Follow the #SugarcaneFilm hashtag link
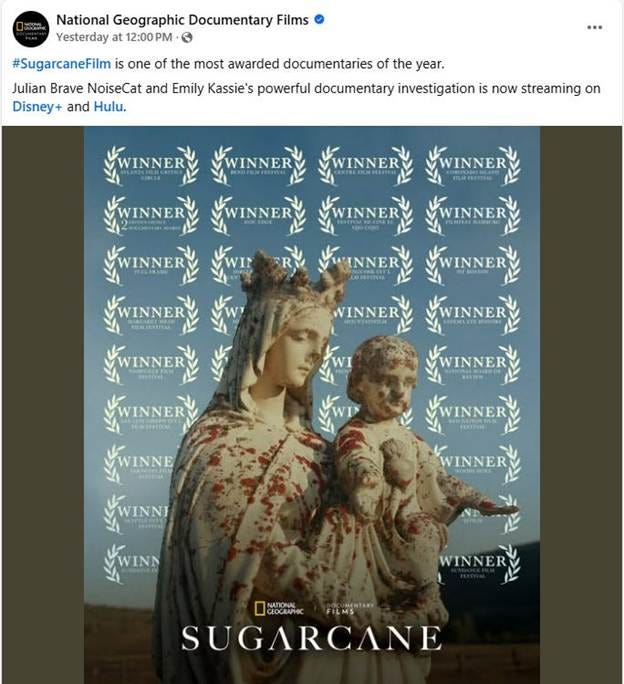The width and height of the screenshot is (624, 684). click(x=62, y=64)
